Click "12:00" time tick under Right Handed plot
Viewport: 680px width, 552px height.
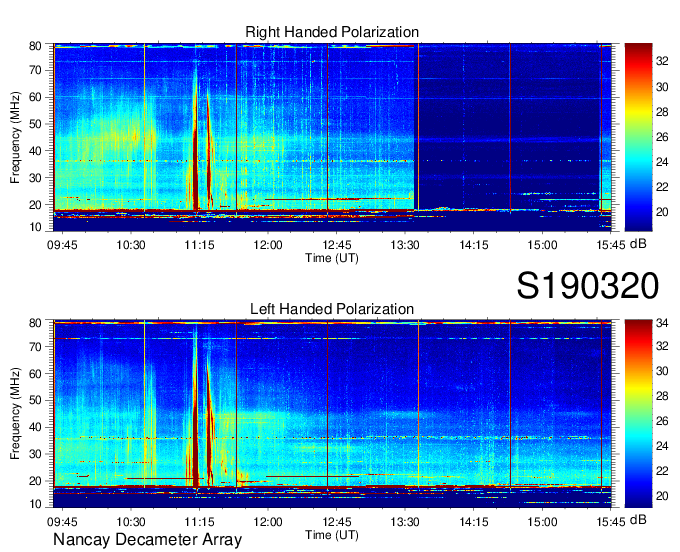[268, 245]
